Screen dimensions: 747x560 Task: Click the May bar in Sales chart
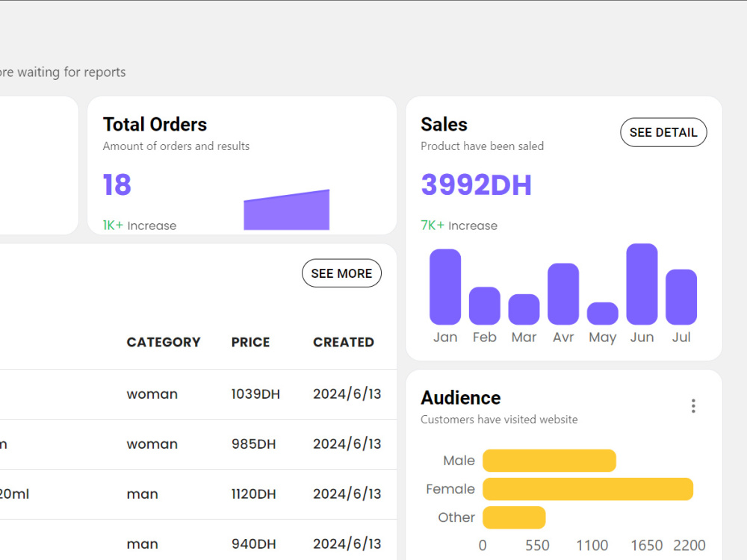603,314
